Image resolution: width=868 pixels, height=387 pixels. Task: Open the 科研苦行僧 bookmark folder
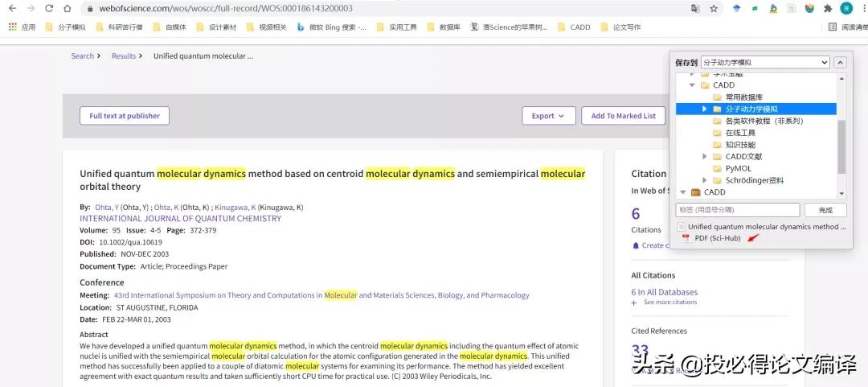coord(119,27)
